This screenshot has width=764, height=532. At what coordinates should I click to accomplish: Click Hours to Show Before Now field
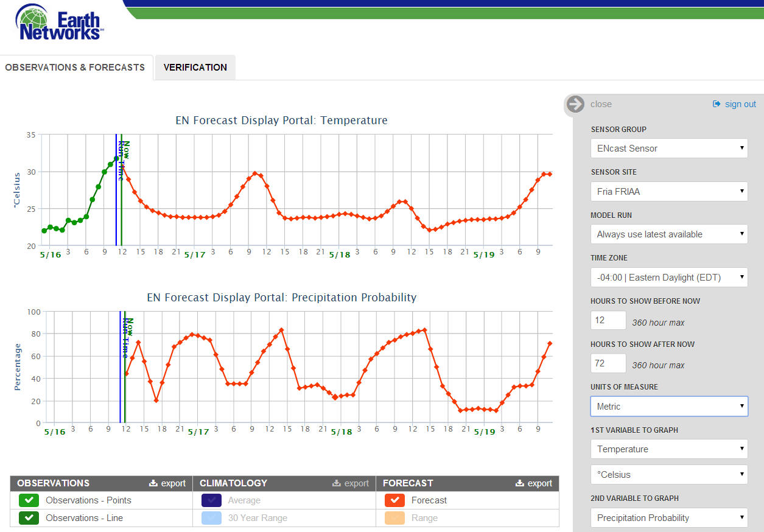tap(608, 320)
